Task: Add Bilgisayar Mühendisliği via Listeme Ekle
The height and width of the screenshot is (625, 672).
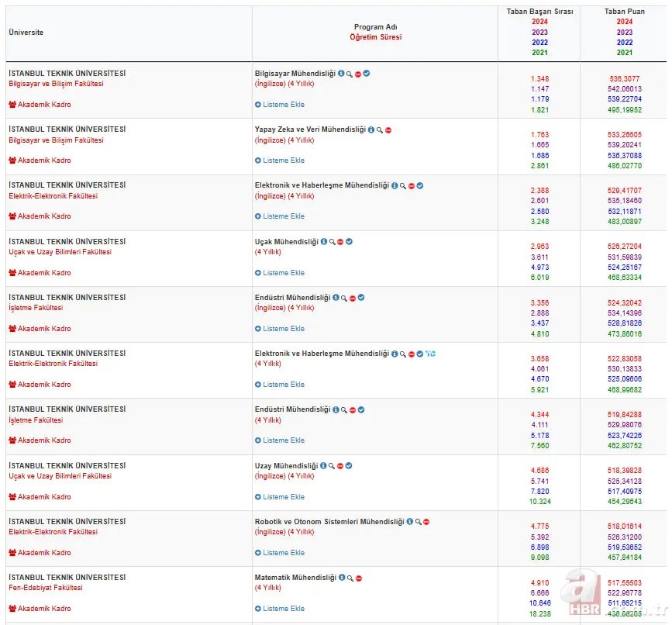Action: click(x=280, y=105)
